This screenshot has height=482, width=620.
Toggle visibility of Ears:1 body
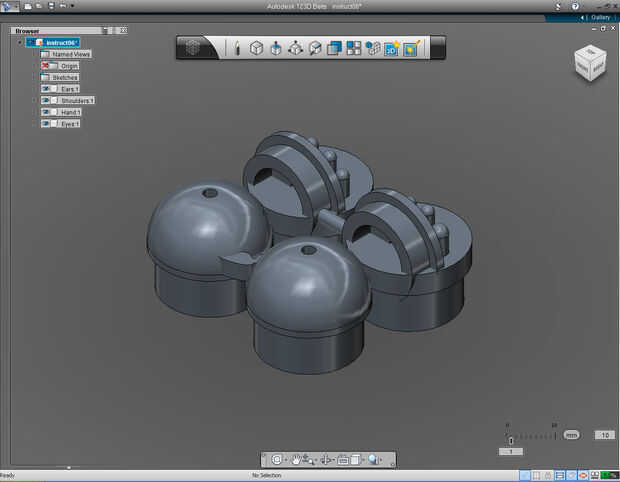click(x=47, y=89)
